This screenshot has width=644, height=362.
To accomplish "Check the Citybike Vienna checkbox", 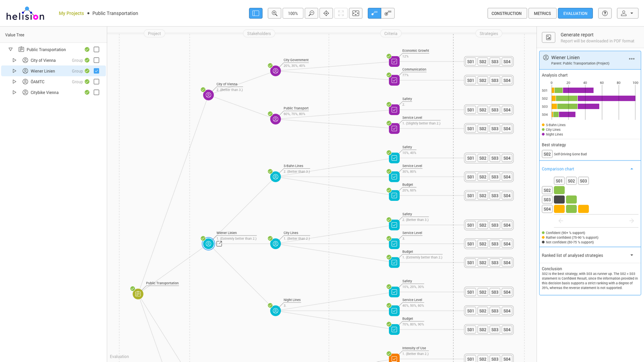I will point(96,93).
